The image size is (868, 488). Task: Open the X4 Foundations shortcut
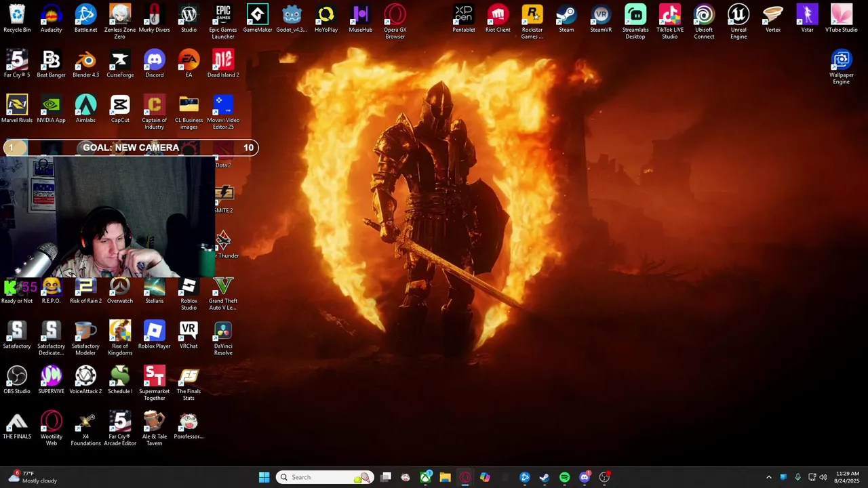pyautogui.click(x=85, y=429)
